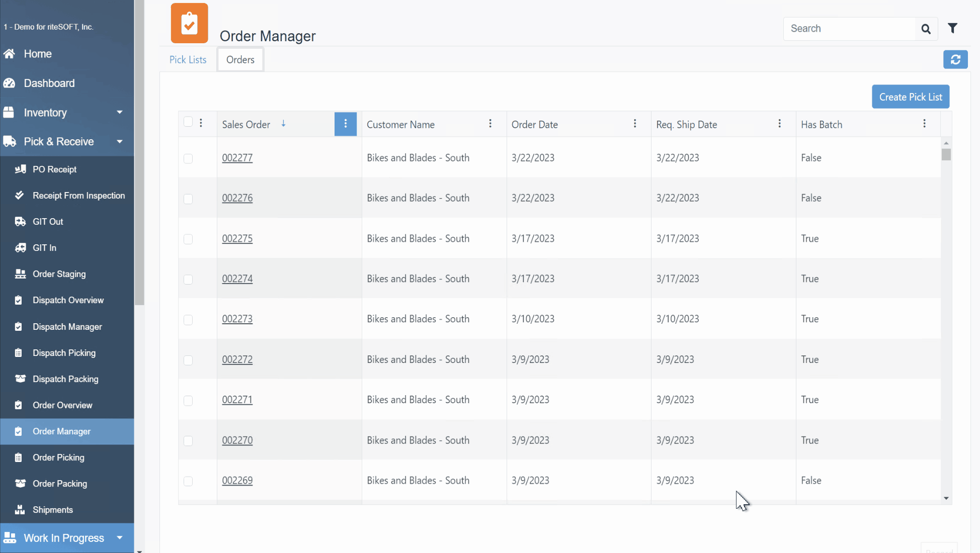Click the Dashboard gauge icon
The height and width of the screenshot is (553, 980).
click(x=9, y=83)
